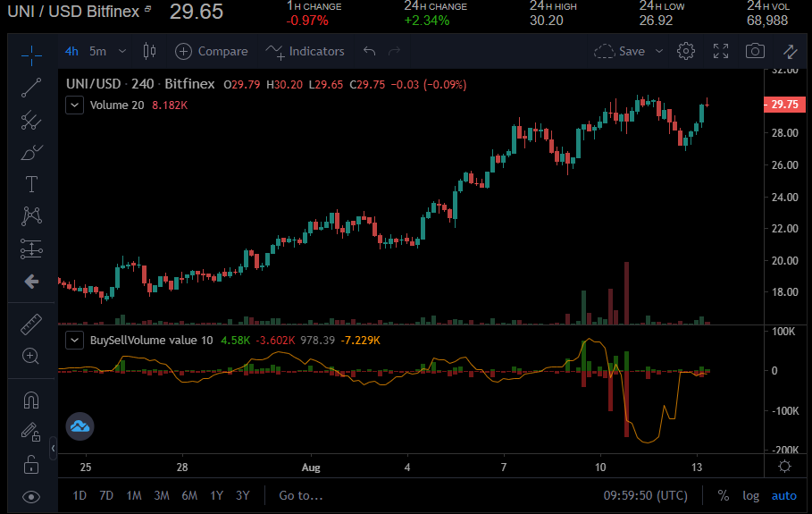Click the redo arrow
This screenshot has height=514, width=812.
[x=395, y=51]
